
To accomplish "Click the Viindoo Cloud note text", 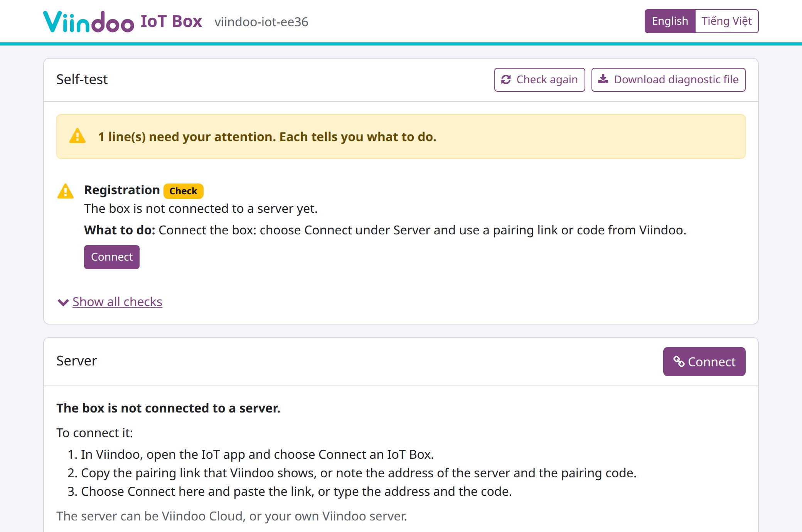I will (x=232, y=516).
